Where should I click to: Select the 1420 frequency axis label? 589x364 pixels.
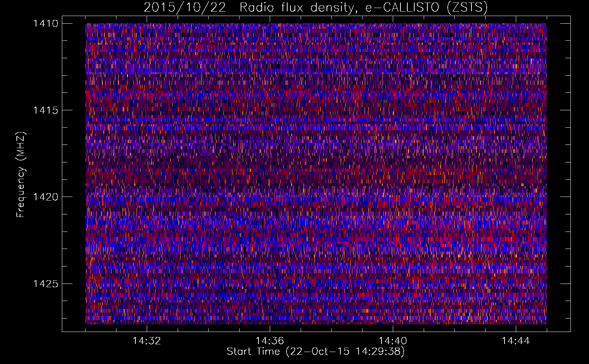tap(46, 197)
